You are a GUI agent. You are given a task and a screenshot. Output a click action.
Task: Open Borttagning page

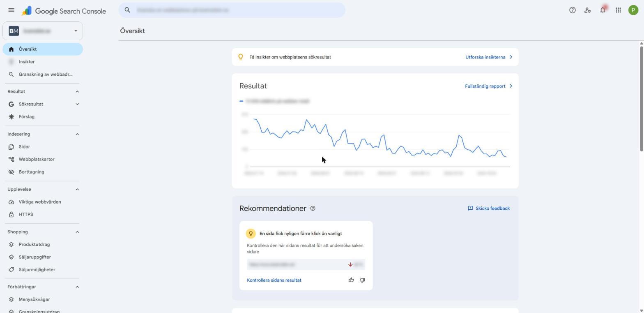pos(43,172)
